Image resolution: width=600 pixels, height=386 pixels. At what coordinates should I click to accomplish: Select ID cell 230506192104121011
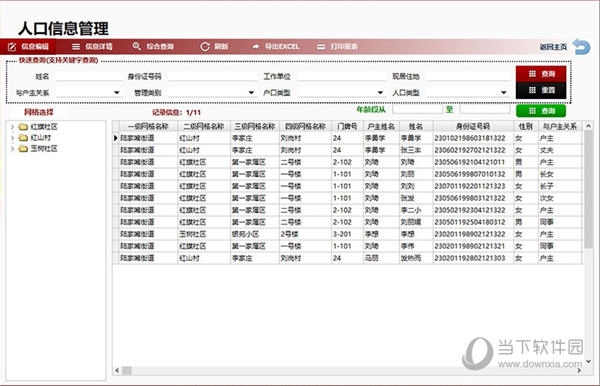pyautogui.click(x=473, y=162)
